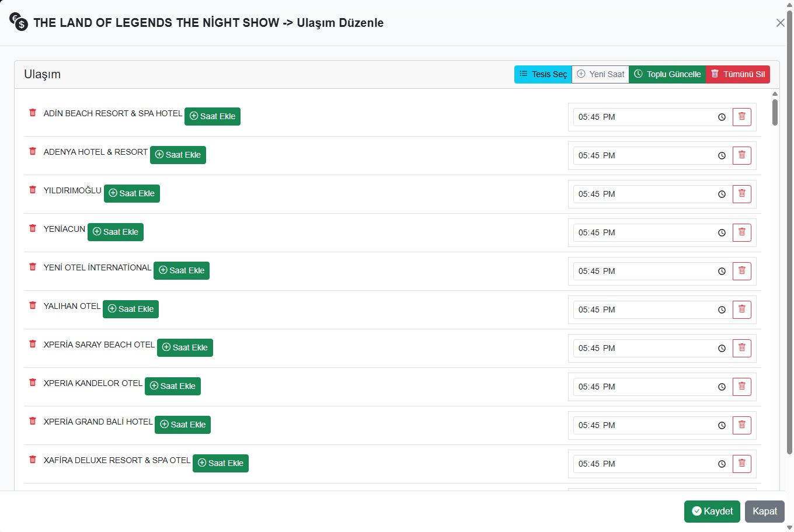794x532 pixels.
Task: Open clock picker for XPERİA GRAND BALİ HOTEL
Action: [x=722, y=426]
